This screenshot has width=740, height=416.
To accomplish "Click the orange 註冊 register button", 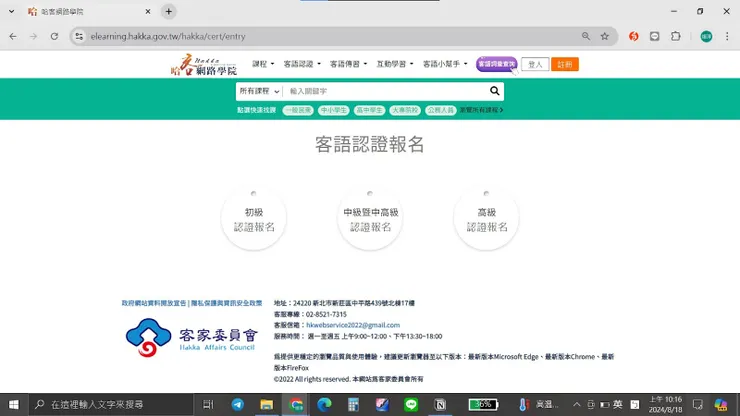I will (x=564, y=64).
